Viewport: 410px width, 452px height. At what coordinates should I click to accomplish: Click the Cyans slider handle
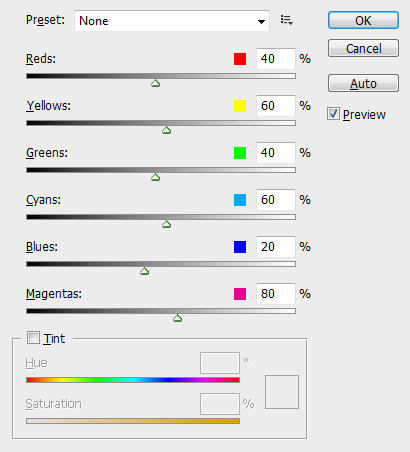[166, 224]
